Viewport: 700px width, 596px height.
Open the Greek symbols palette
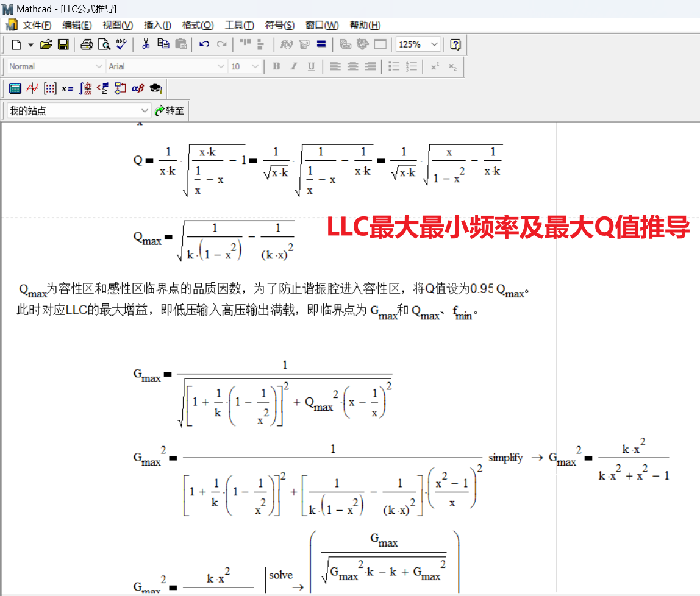[138, 88]
